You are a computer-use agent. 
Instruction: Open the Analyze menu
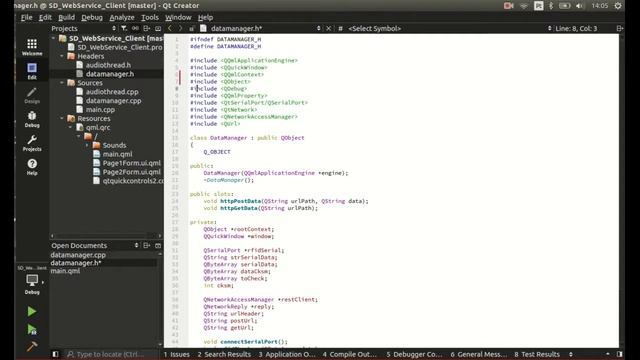coord(122,17)
